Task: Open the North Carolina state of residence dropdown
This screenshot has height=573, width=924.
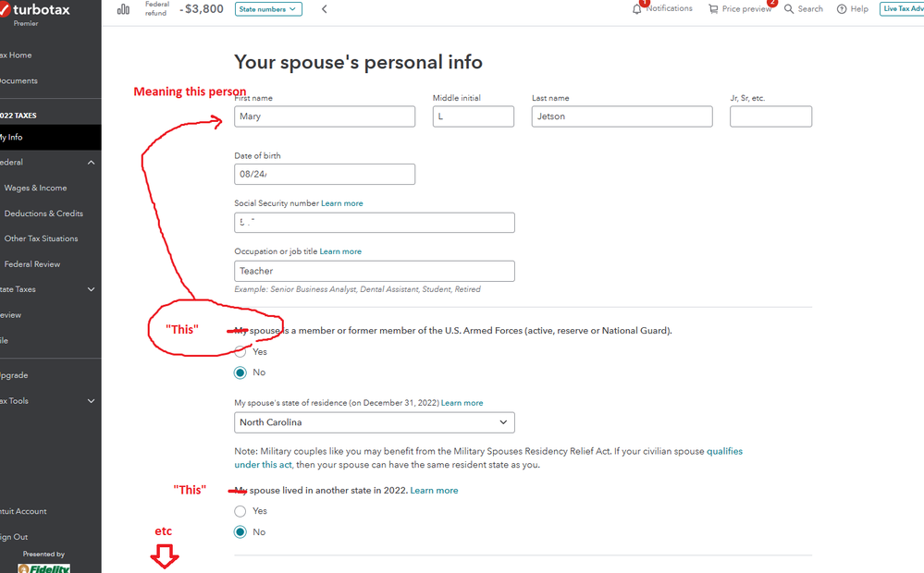Action: pyautogui.click(x=375, y=422)
